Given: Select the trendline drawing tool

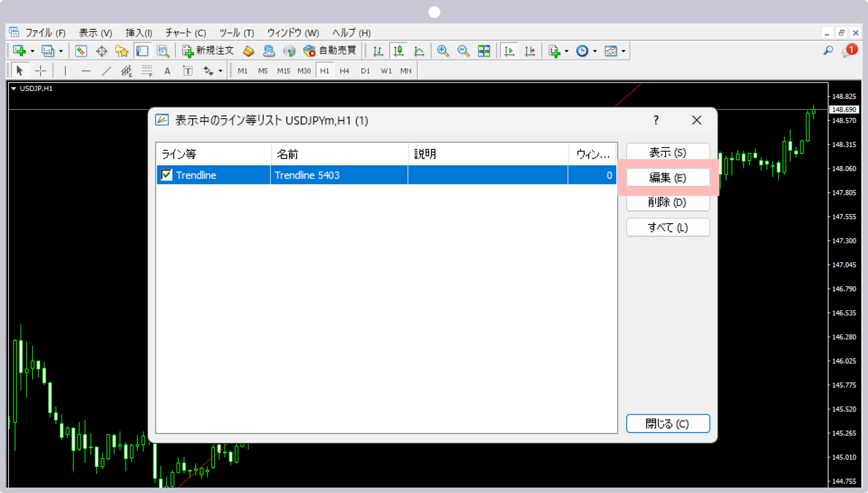Looking at the screenshot, I should point(106,71).
